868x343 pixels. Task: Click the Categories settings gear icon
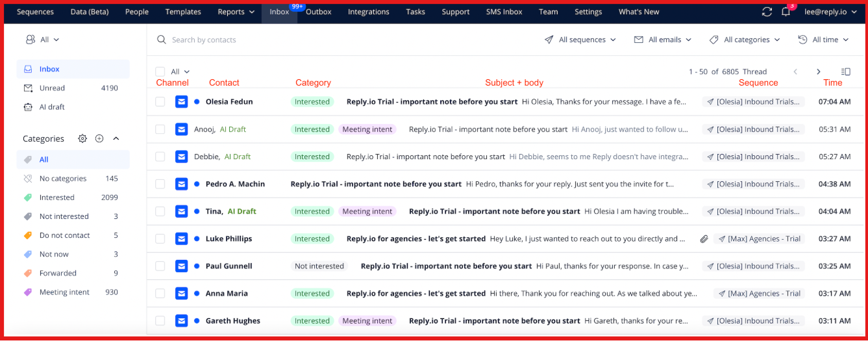coord(82,138)
